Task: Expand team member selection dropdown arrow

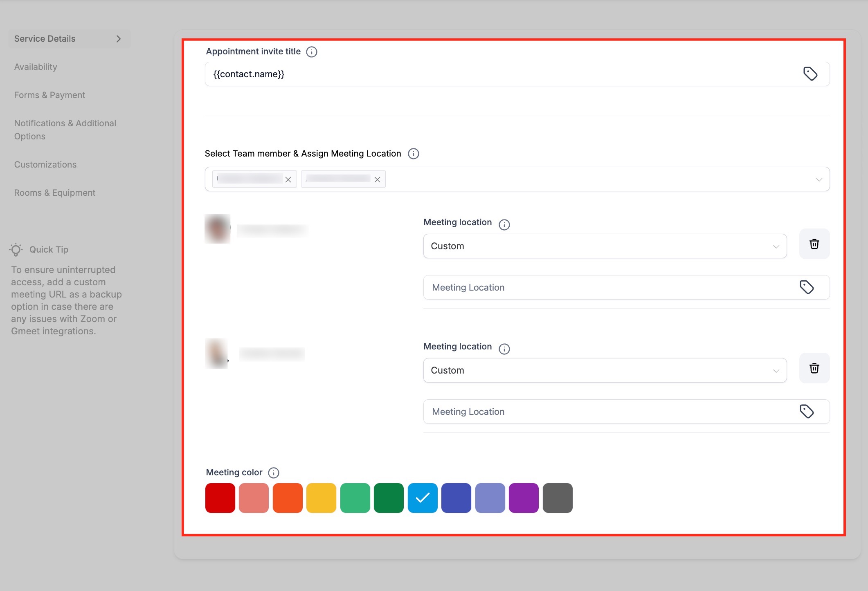Action: tap(819, 180)
